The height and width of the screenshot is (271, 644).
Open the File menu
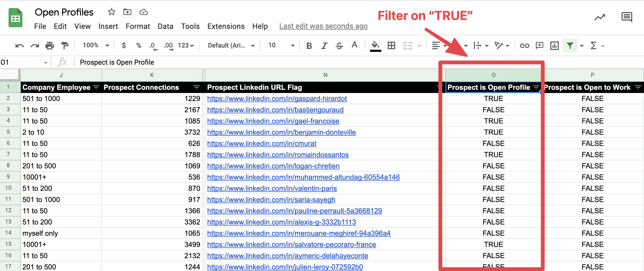[40, 26]
